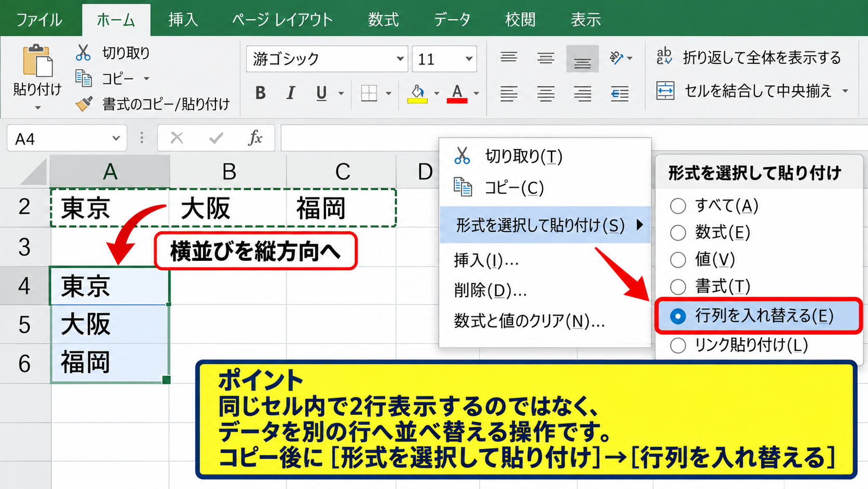868x489 pixels.
Task: Click the Copy icon in ribbon
Action: [84, 78]
